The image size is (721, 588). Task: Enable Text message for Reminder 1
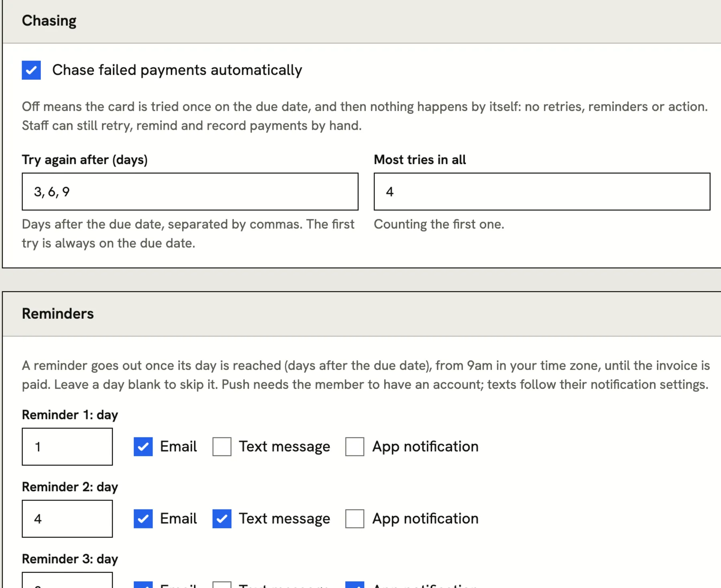pos(222,447)
